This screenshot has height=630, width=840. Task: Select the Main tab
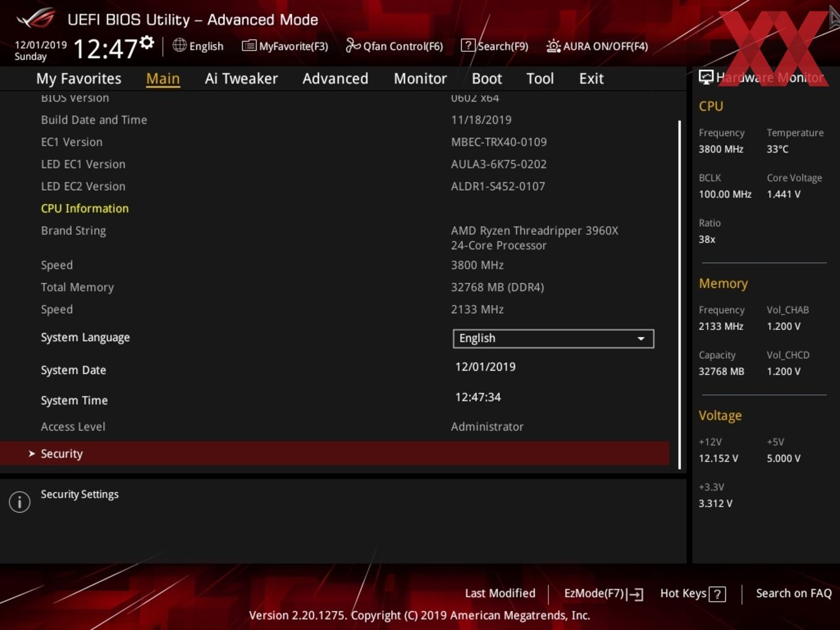click(x=163, y=78)
